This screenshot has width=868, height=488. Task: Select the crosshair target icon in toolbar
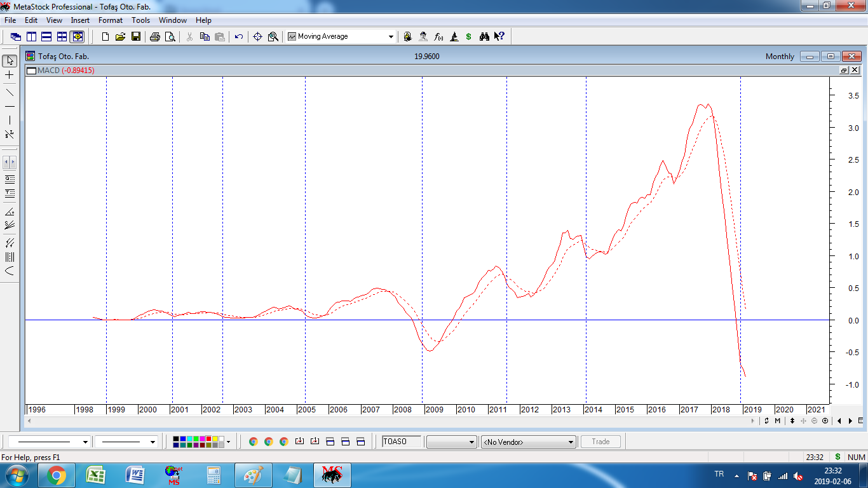point(258,37)
